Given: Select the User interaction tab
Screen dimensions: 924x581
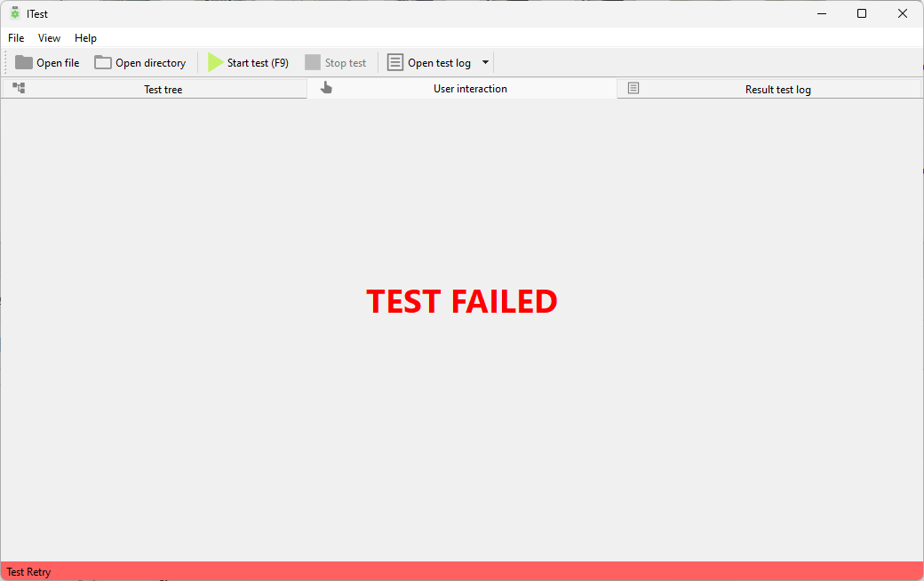Looking at the screenshot, I should click(x=462, y=88).
